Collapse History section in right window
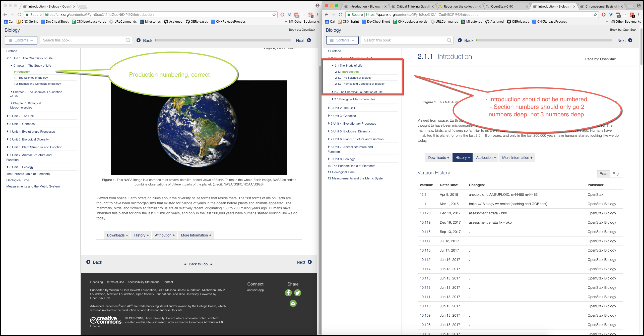644x336 pixels. pos(462,158)
